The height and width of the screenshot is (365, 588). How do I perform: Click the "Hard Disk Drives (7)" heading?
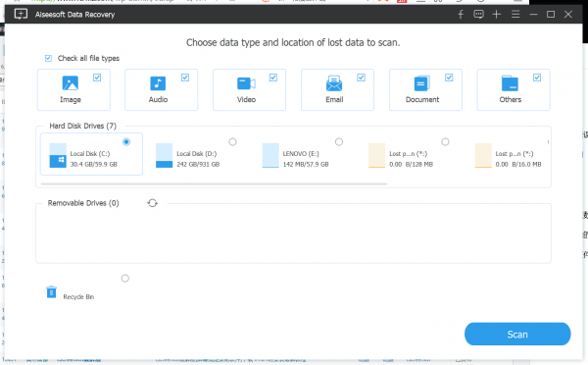point(83,126)
